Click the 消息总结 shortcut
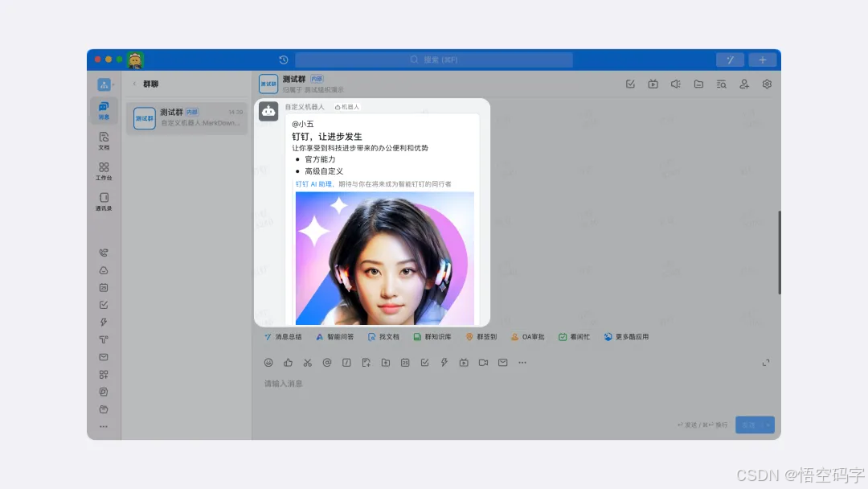 click(x=283, y=337)
